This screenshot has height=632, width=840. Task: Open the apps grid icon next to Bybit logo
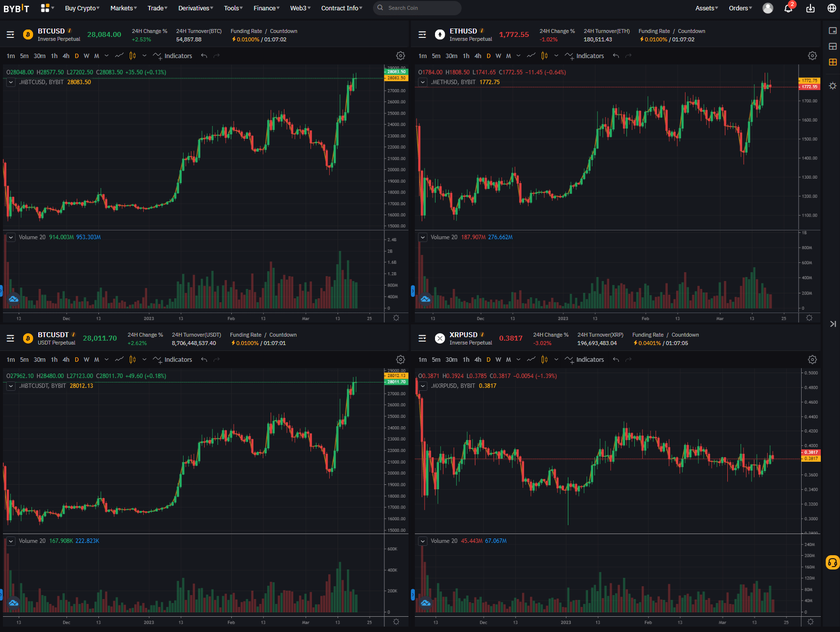45,8
